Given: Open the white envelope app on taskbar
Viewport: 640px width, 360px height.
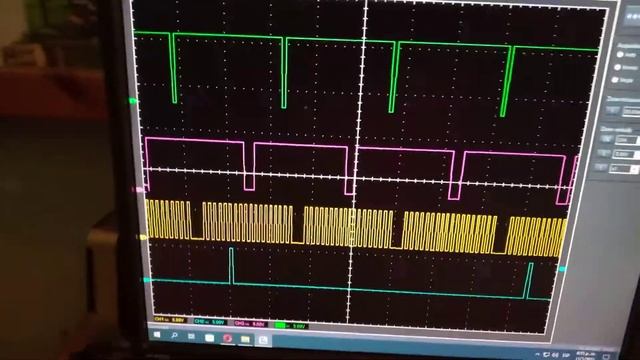Looking at the screenshot, I should (209, 338).
